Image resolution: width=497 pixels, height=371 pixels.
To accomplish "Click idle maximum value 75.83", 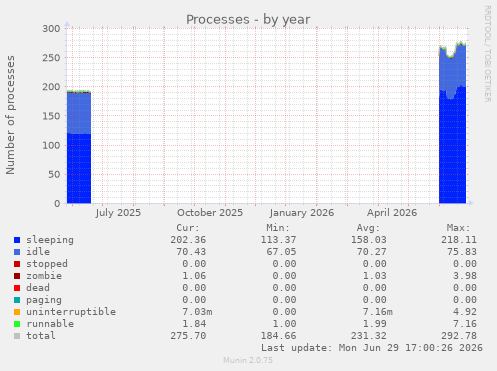I will (462, 252).
